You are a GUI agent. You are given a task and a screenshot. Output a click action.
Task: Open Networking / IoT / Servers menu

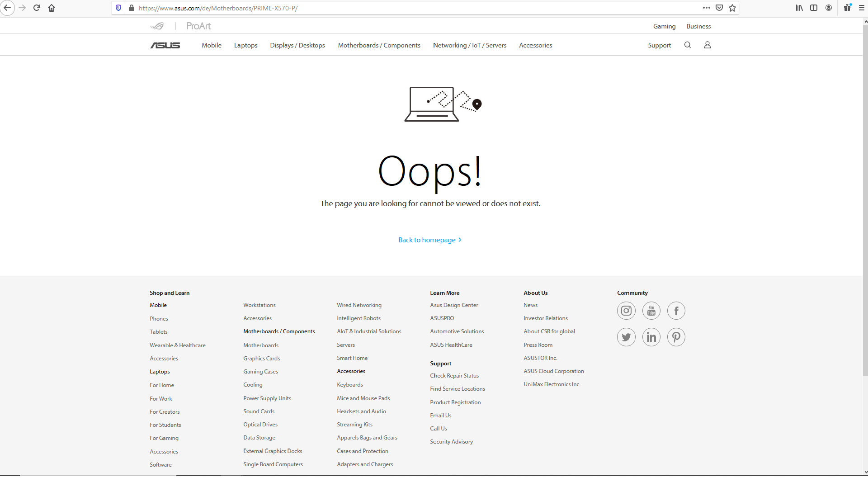pos(470,45)
